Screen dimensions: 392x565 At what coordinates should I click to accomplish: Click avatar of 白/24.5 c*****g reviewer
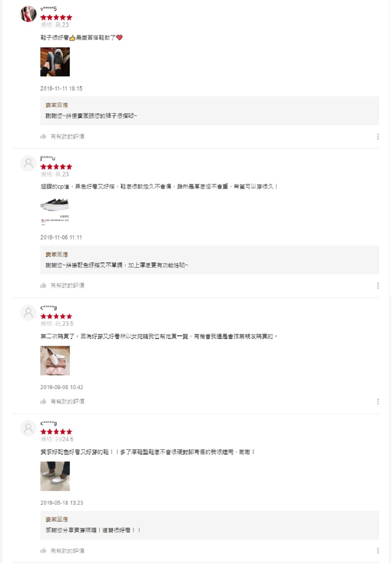[28, 428]
